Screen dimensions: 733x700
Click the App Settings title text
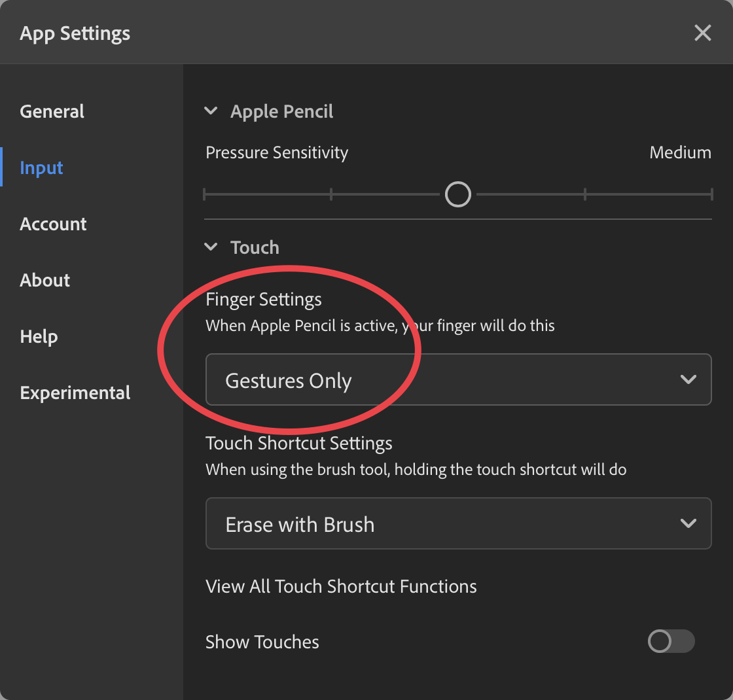[75, 33]
